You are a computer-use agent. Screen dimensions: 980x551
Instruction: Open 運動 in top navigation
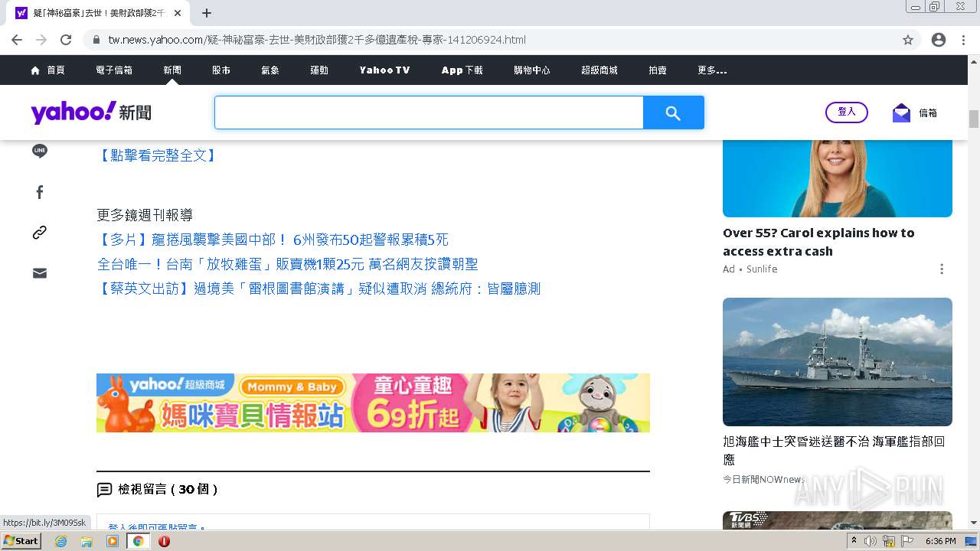319,70
